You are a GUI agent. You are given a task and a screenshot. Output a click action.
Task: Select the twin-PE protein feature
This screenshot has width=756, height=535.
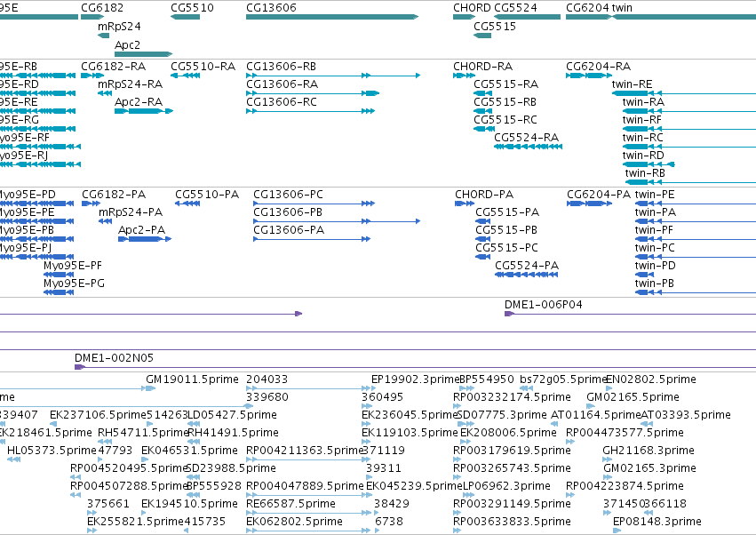pos(696,204)
